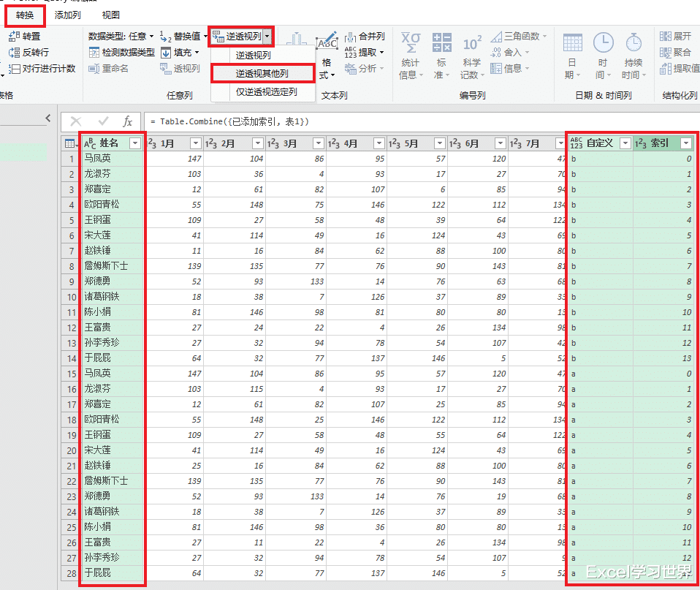700x590 pixels.
Task: Open the 1月 column filter dropdown
Action: (x=196, y=143)
